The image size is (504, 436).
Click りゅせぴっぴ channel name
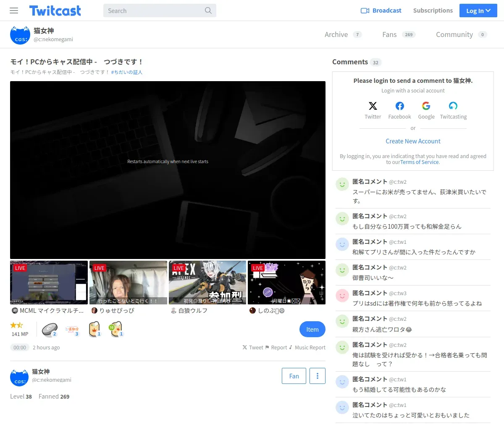click(x=117, y=311)
